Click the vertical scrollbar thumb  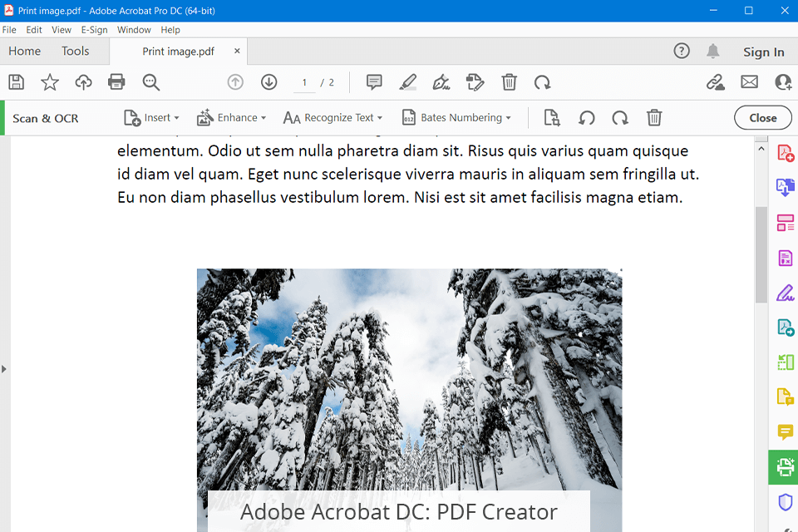click(x=761, y=254)
